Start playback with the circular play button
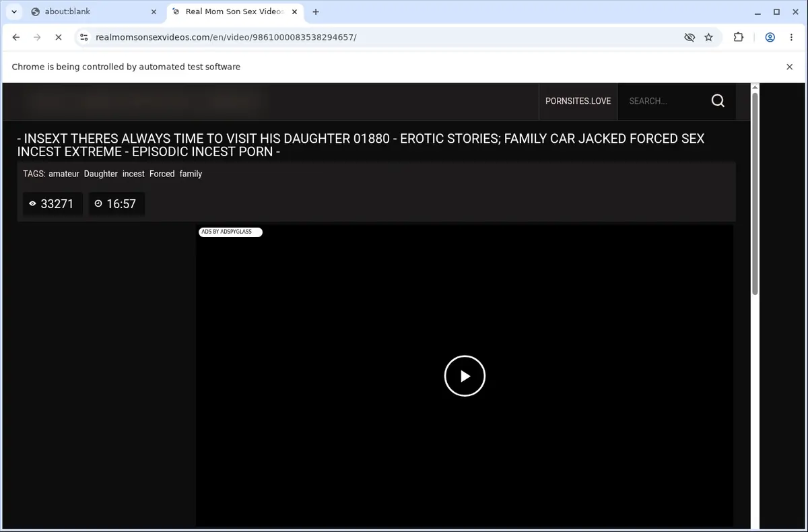808x532 pixels. click(x=465, y=376)
